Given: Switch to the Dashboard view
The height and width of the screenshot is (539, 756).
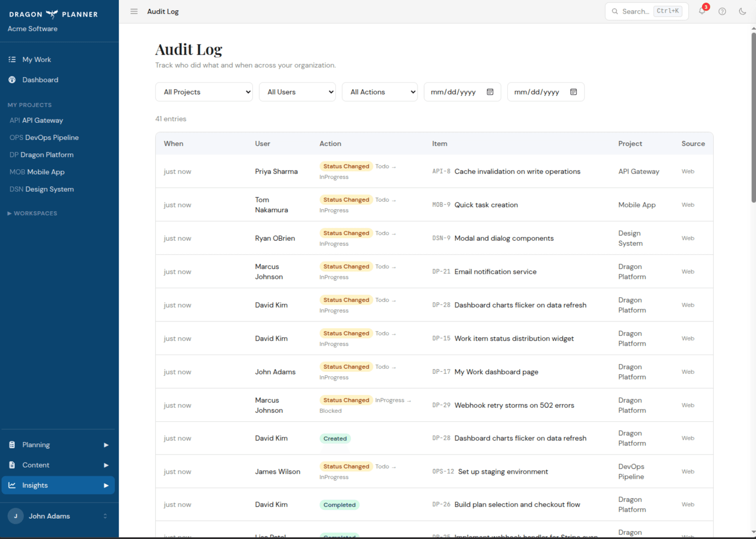Looking at the screenshot, I should [41, 80].
